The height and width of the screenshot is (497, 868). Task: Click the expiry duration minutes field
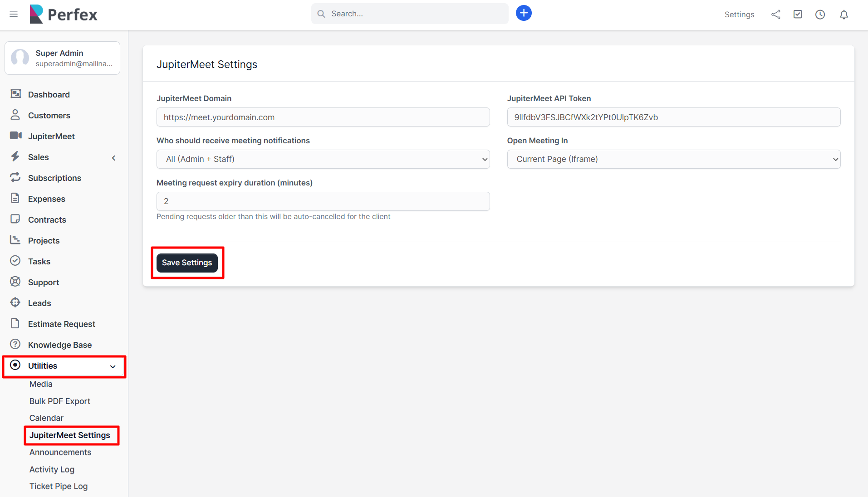(323, 201)
